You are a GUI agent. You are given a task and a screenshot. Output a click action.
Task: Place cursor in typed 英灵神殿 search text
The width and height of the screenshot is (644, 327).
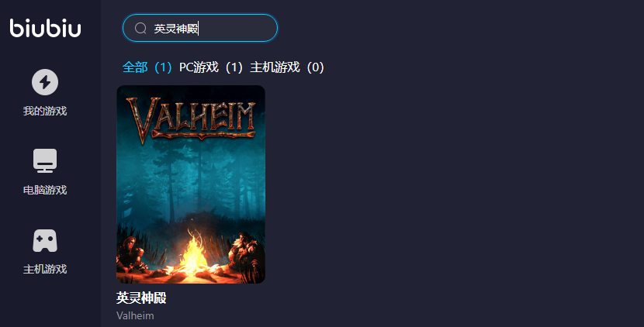tap(176, 29)
